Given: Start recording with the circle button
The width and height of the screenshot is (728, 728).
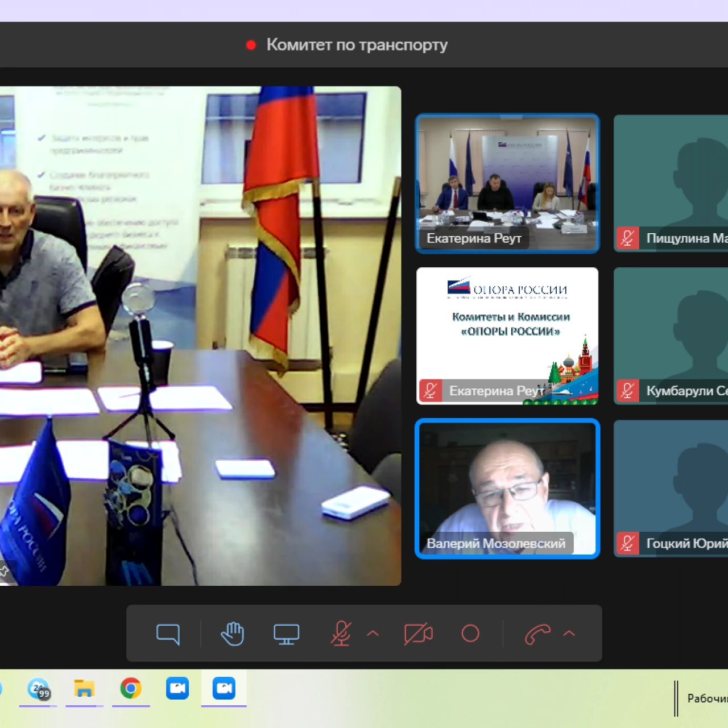Looking at the screenshot, I should click(x=470, y=633).
